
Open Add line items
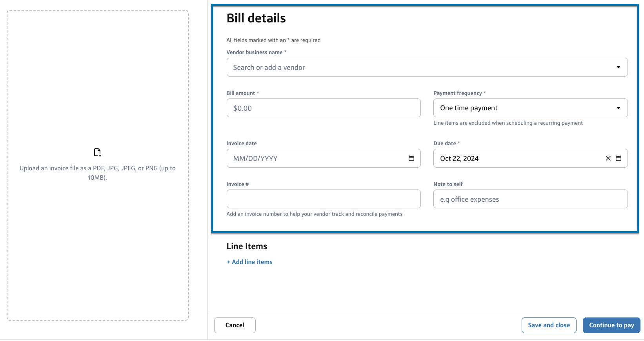tap(249, 262)
